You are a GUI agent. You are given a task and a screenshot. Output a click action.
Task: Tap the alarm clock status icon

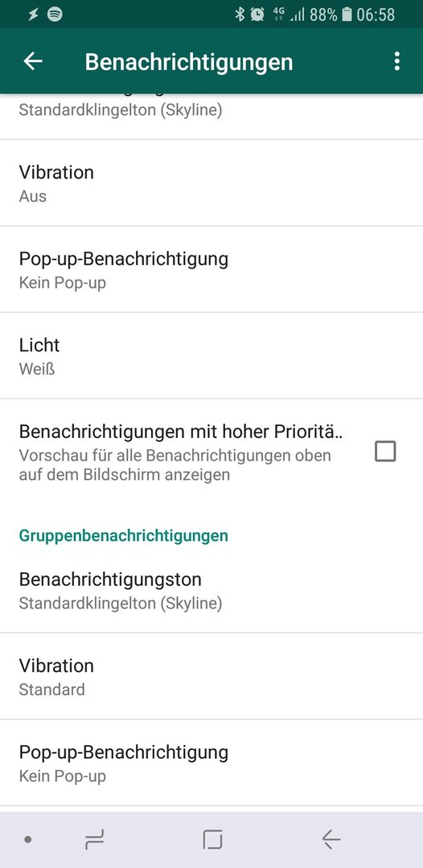tap(257, 14)
